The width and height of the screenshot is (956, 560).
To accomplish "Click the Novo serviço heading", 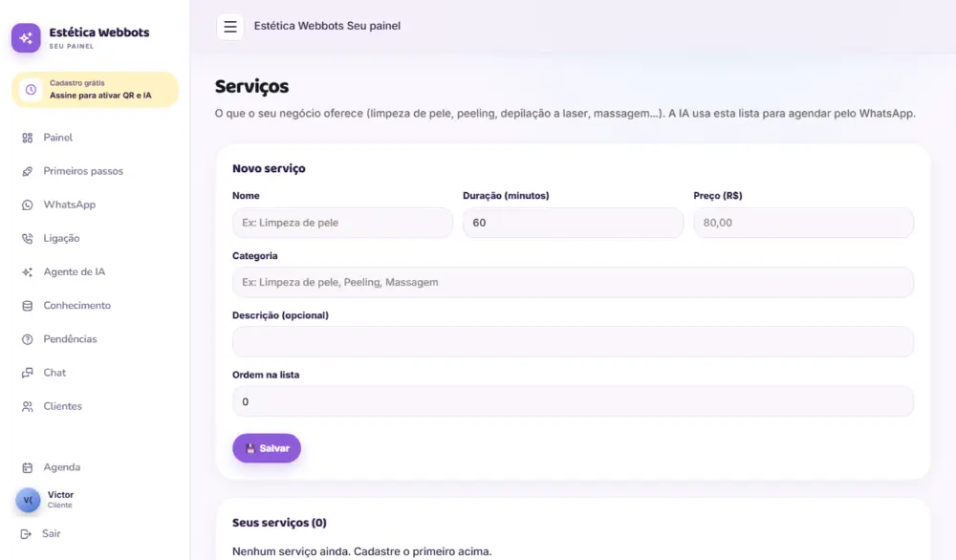I will coord(269,169).
